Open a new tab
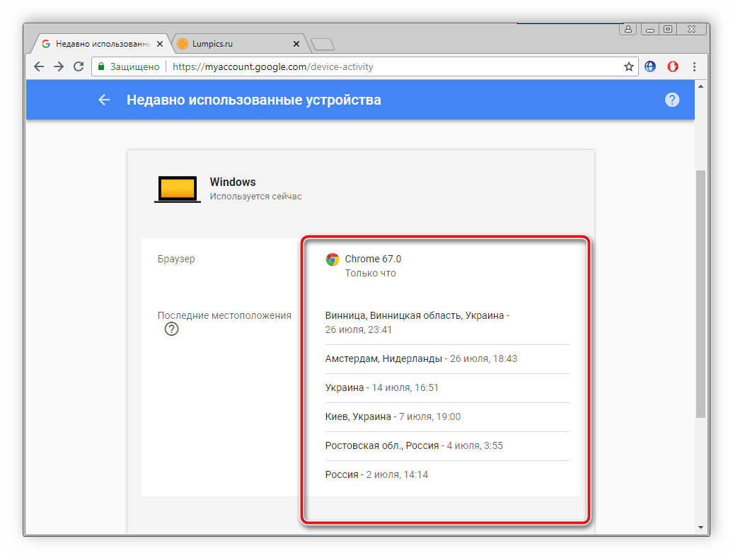 [x=323, y=44]
